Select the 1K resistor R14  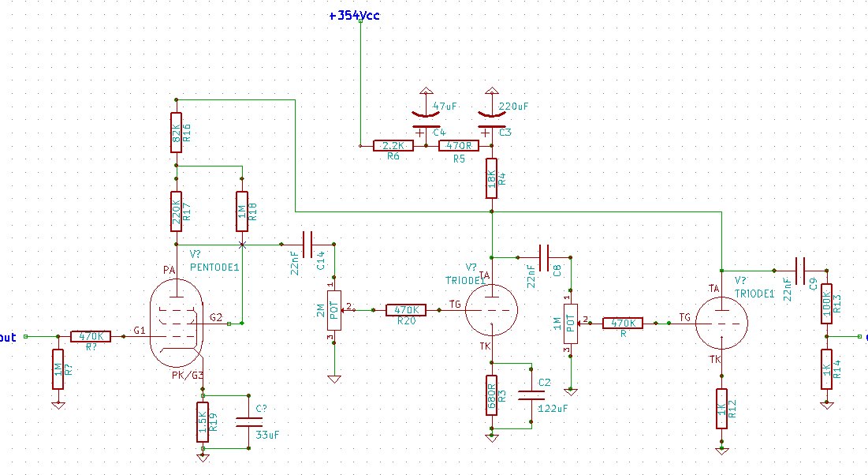click(826, 368)
